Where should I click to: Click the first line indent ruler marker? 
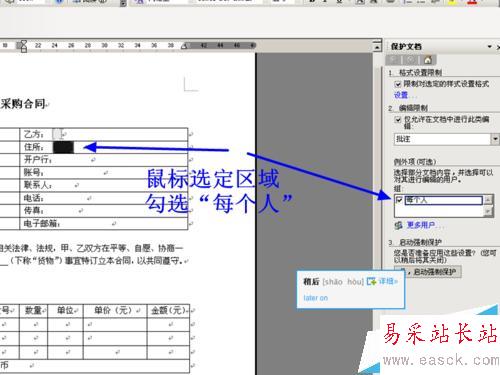pos(23,43)
